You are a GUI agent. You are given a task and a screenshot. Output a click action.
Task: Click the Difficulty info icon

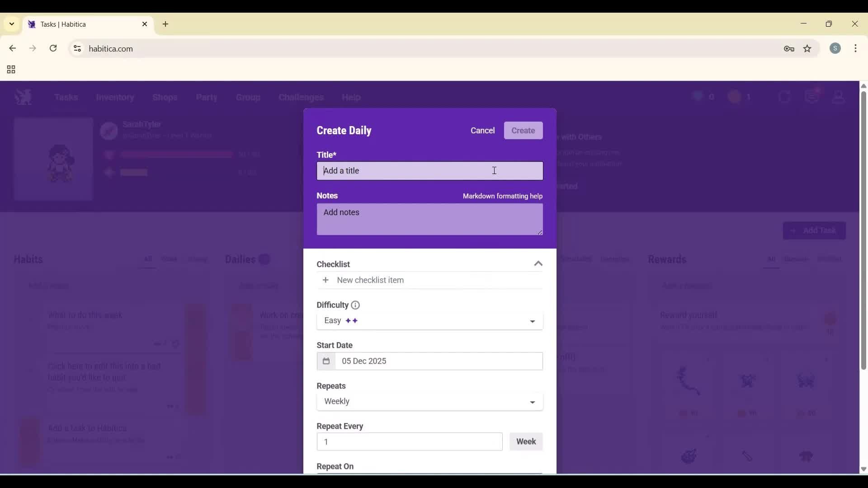[355, 305]
